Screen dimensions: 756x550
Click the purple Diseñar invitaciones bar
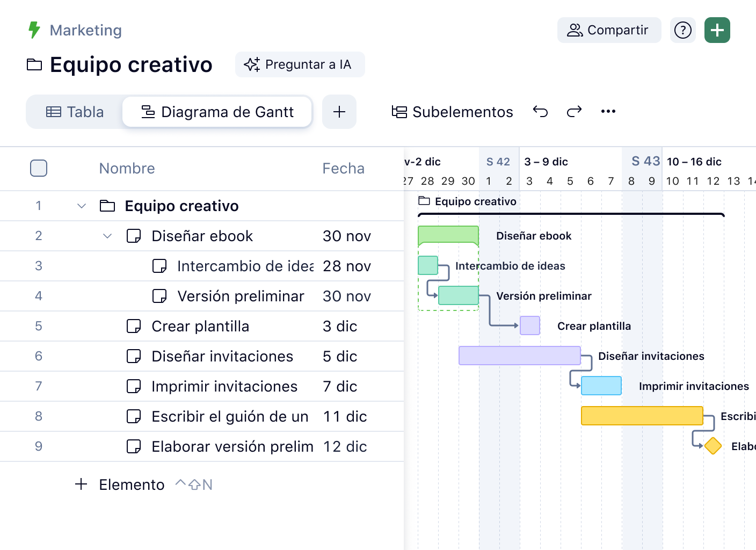tap(520, 356)
